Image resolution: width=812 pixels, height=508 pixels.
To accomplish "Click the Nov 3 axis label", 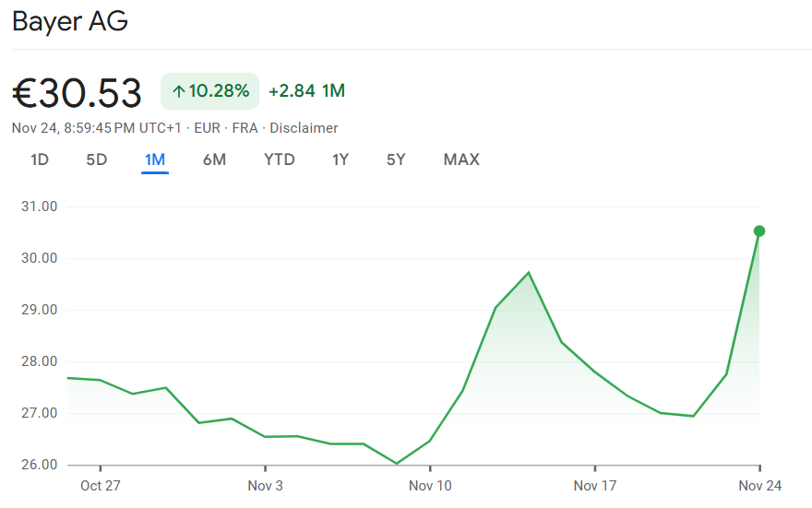I will [266, 486].
